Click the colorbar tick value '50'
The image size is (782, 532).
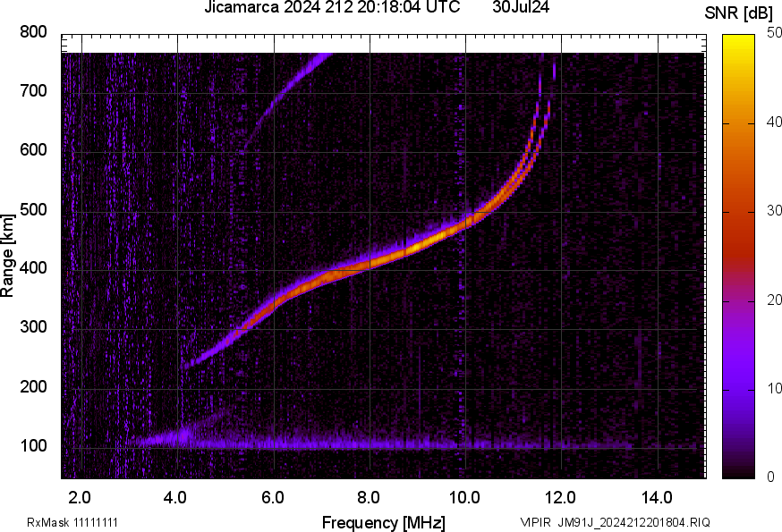(x=774, y=33)
